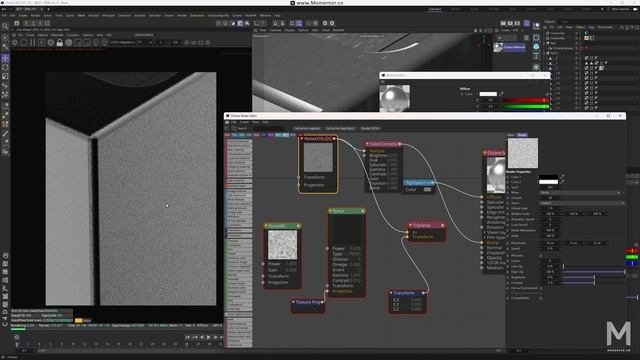640x360 pixels.
Task: Click noise preview thumbnail in Shader tab
Action: pos(522,153)
